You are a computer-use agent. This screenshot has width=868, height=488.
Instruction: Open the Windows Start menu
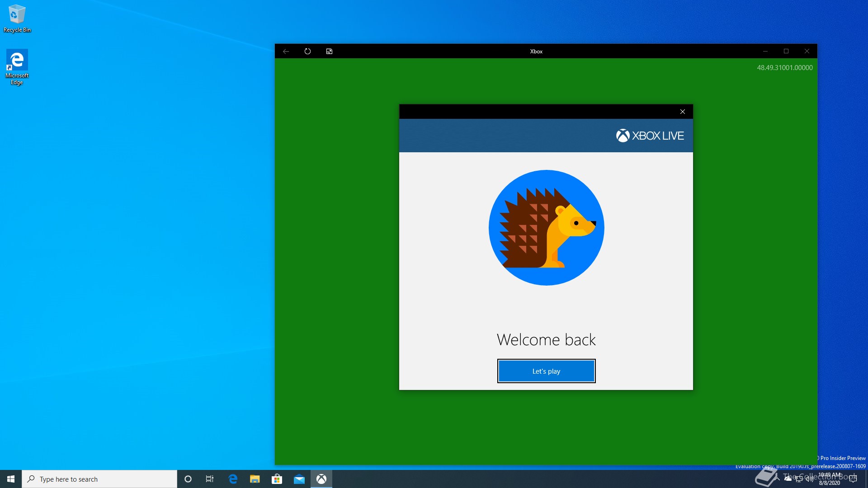(11, 479)
